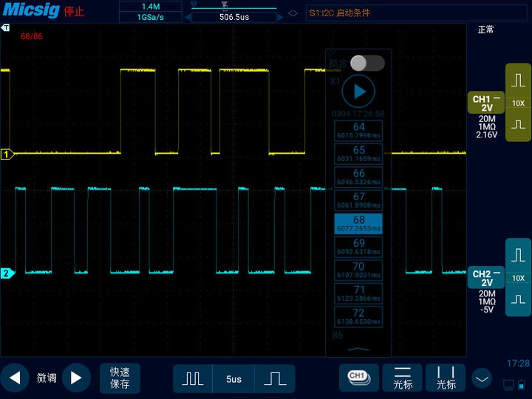Image resolution: width=532 pixels, height=399 pixels.
Task: Expand the bottom-right chevron menu
Action: (482, 378)
